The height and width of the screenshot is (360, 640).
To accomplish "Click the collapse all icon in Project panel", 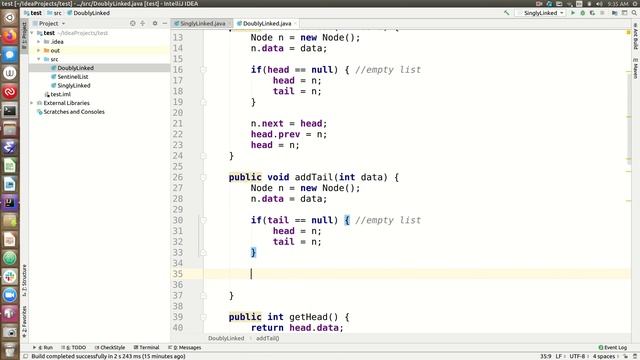I will [x=142, y=23].
